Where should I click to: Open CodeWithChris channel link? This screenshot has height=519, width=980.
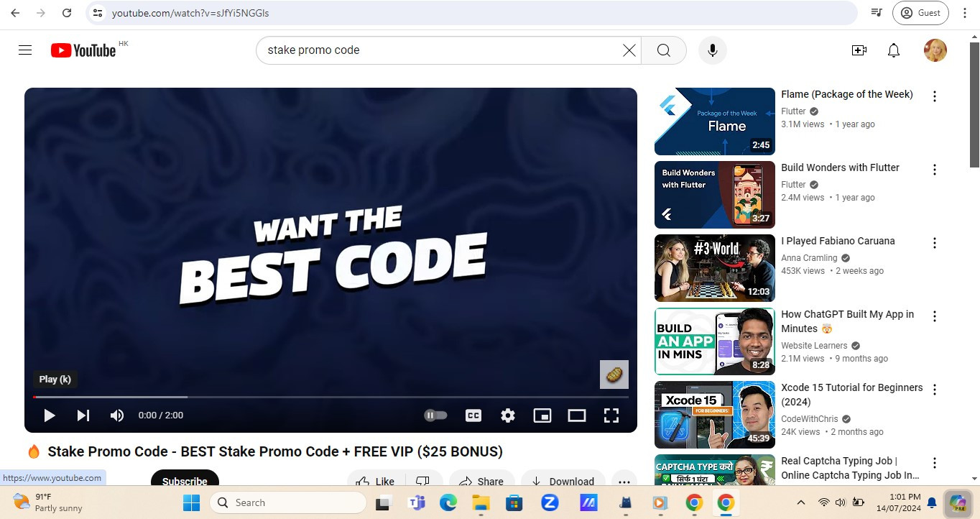coord(810,419)
